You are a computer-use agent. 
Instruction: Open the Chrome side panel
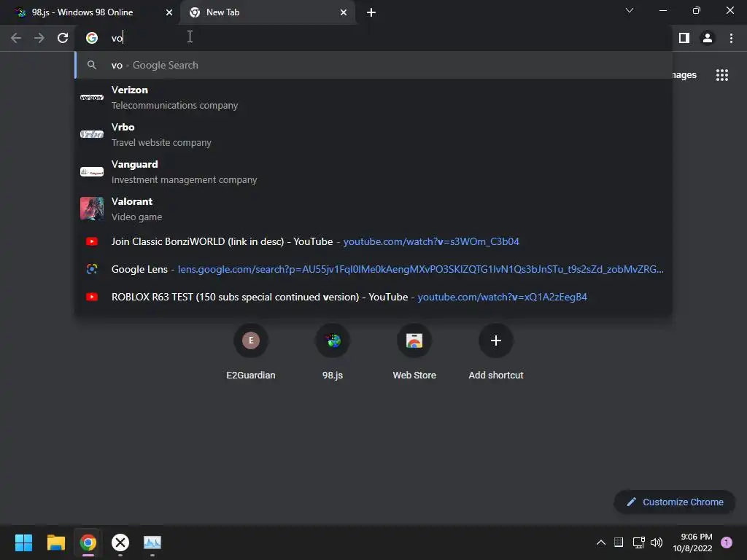[684, 38]
